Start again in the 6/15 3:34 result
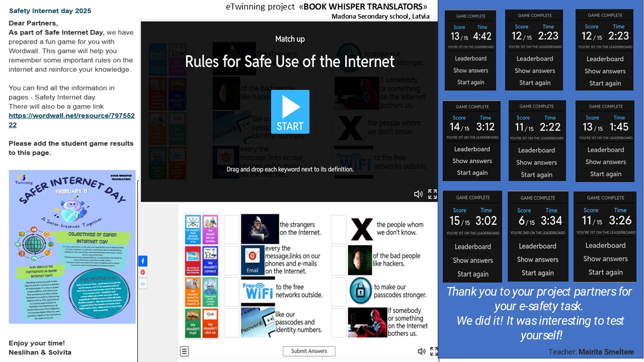 [537, 273]
